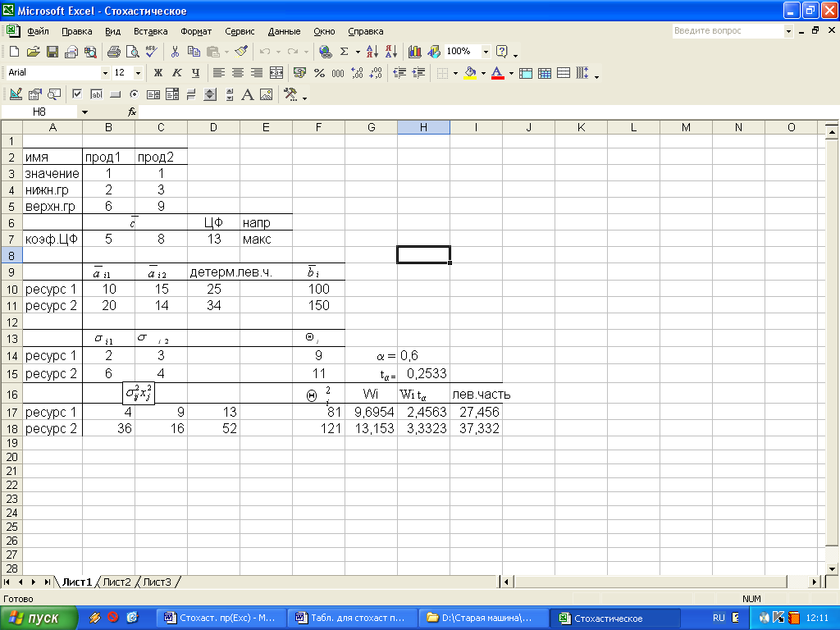Click the insert function fx button
Screen dimensions: 840x630
(132, 112)
